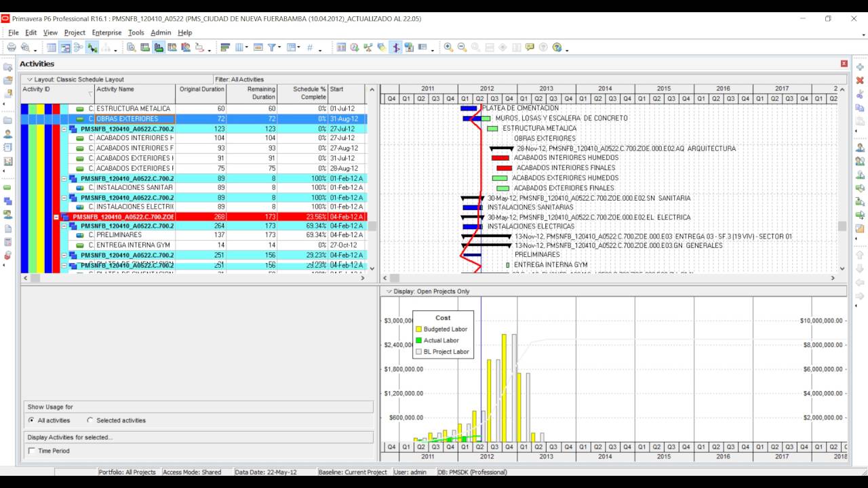
Task: Open the Edit menu
Action: (x=31, y=33)
